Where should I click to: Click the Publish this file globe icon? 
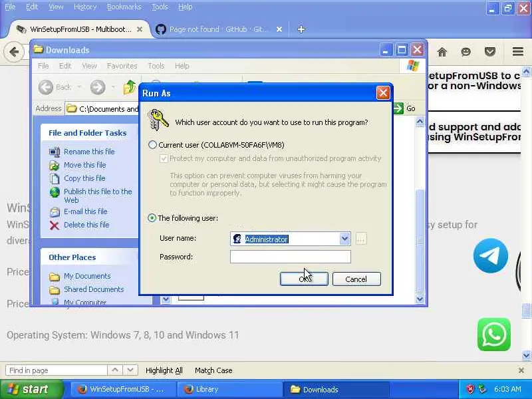[55, 192]
